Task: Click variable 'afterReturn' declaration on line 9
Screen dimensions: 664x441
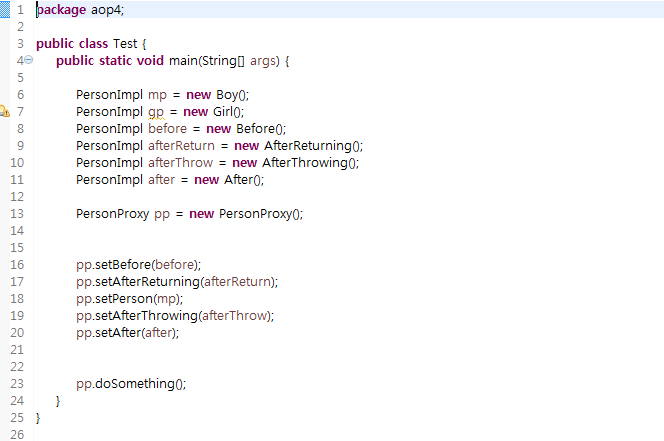Action: click(181, 146)
